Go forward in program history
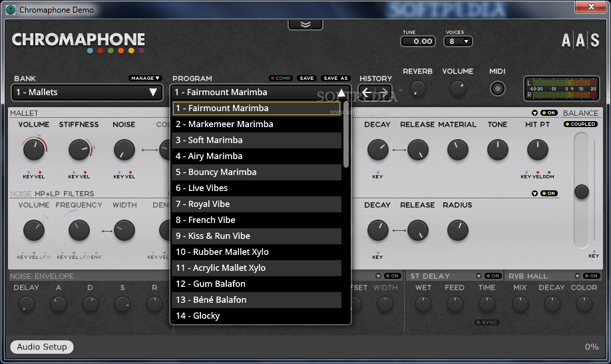Screen dimensions: 611x364 point(383,92)
